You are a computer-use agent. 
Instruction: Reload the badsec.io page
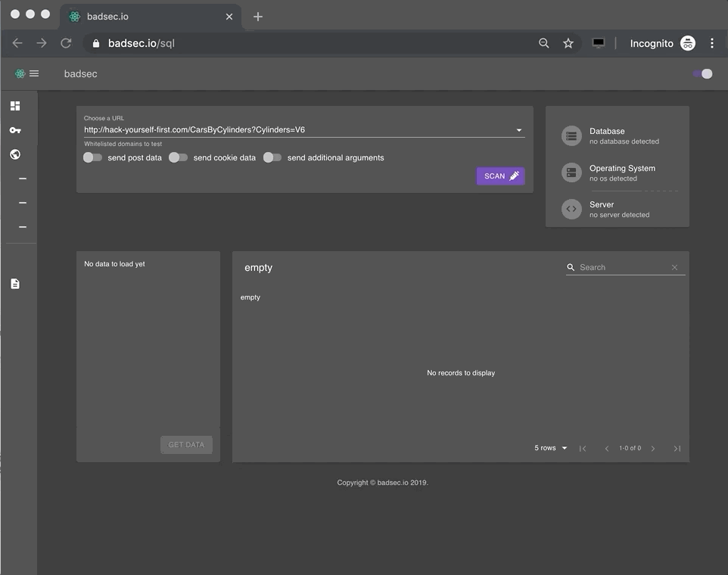pyautogui.click(x=66, y=43)
